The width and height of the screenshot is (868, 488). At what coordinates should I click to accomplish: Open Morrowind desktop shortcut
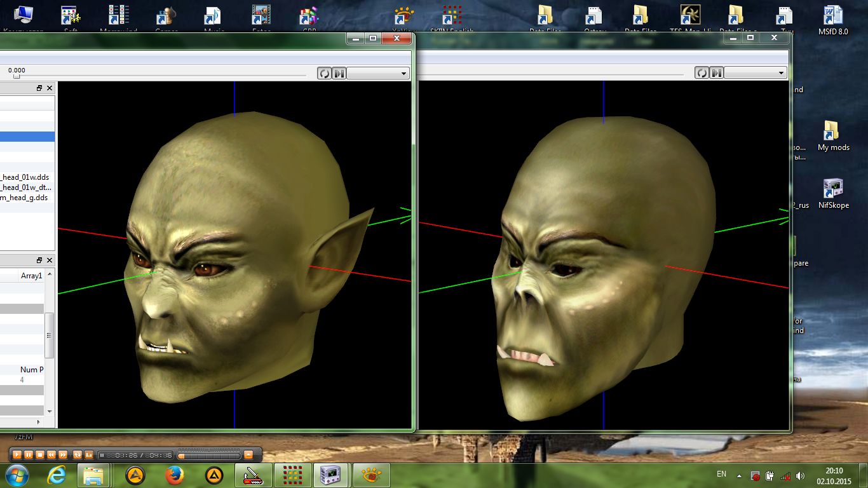(118, 18)
